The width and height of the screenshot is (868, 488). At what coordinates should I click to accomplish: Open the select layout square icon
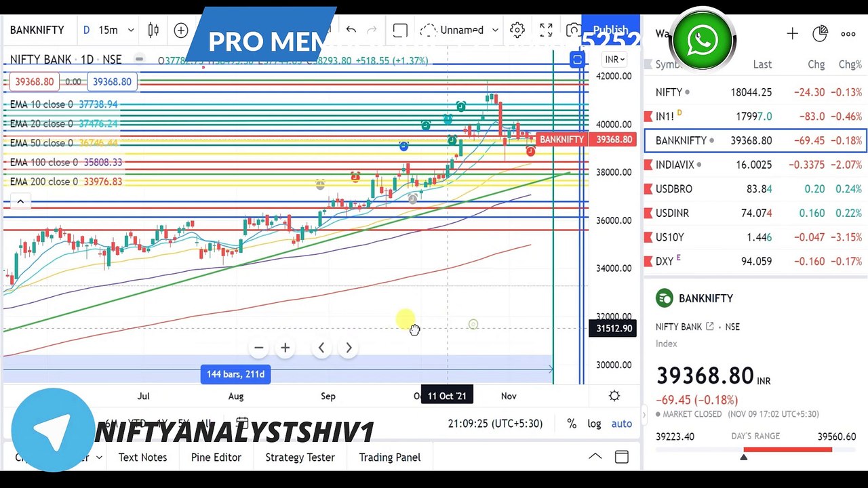point(400,30)
